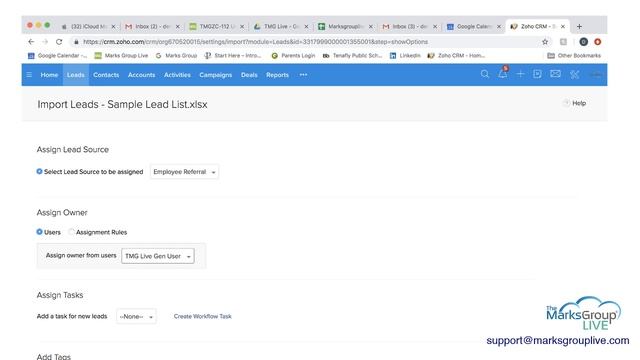Click the browser forward arrow
This screenshot has height=360, width=640.
[x=45, y=42]
